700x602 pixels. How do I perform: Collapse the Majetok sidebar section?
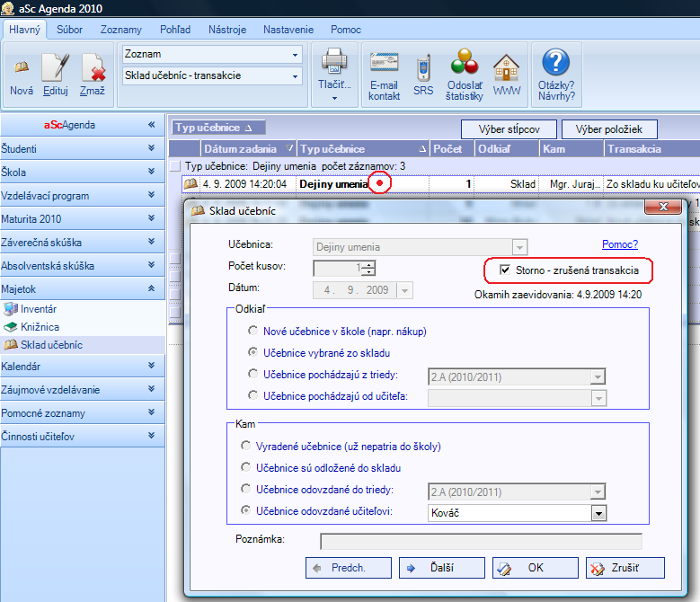(x=151, y=288)
